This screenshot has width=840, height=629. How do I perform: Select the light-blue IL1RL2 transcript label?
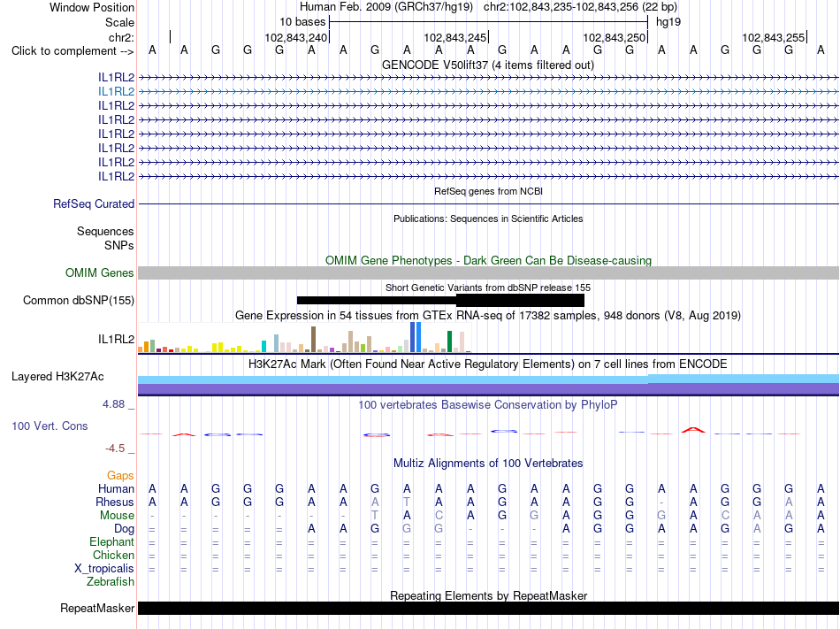[x=116, y=92]
